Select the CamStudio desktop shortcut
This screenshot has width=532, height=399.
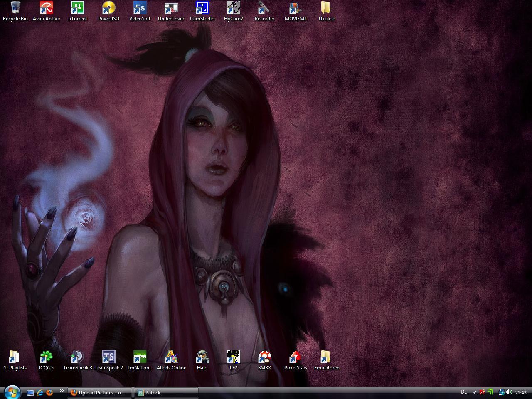click(x=202, y=11)
